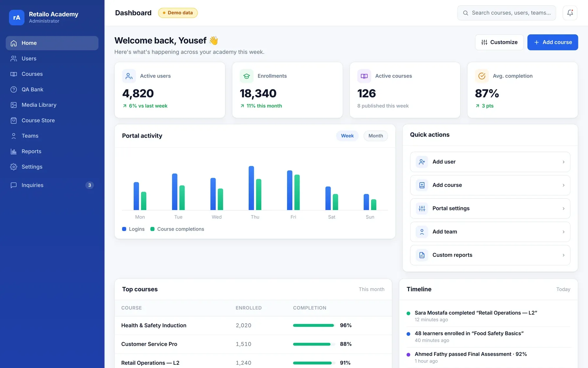The image size is (588, 368).
Task: Open Inquiries in the sidebar
Action: [x=52, y=185]
